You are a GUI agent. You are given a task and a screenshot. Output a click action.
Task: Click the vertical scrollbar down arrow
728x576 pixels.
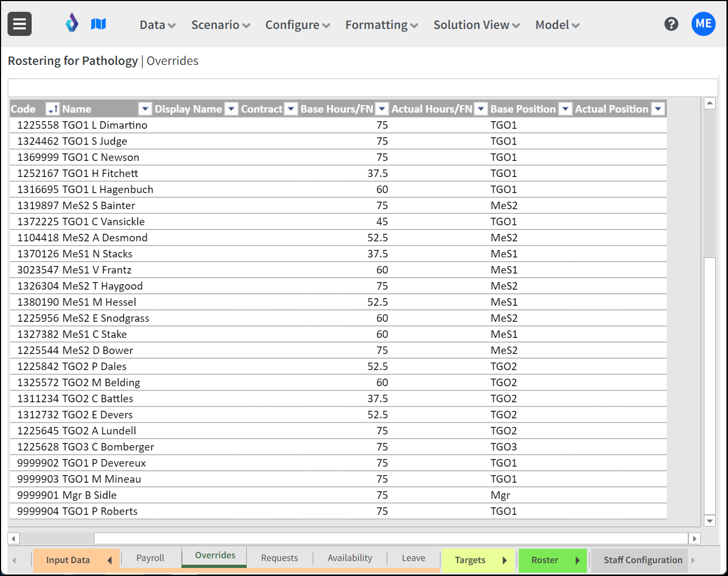click(x=710, y=521)
